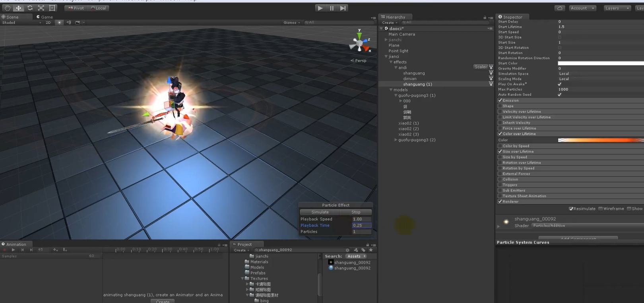The image size is (644, 303).
Task: Collapse Textures folder in Project
Action: [x=242, y=278]
